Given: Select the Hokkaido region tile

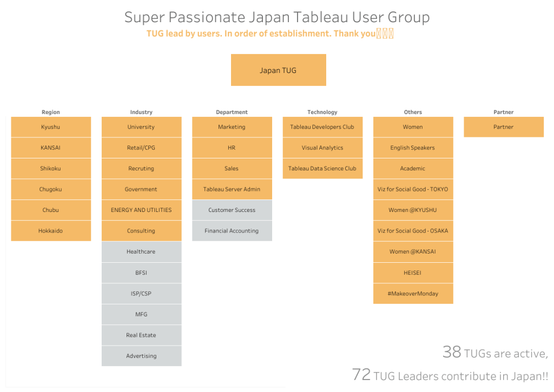Looking at the screenshot, I should click(51, 231).
